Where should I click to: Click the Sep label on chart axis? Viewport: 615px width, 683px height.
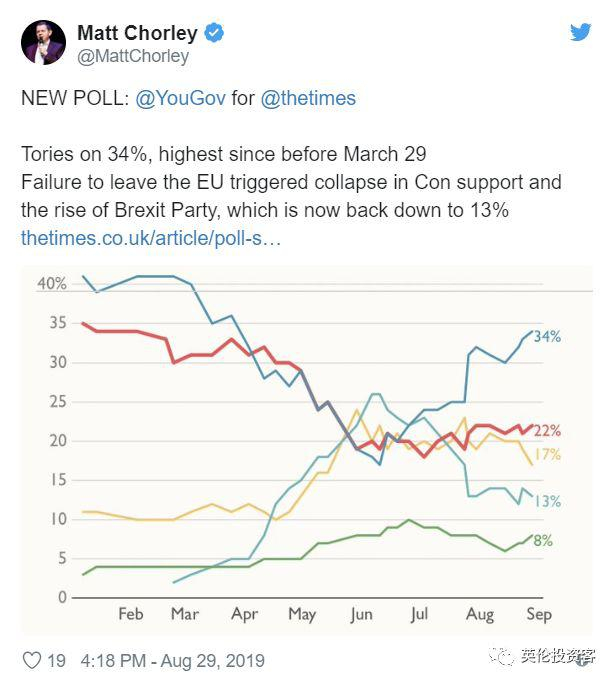(x=537, y=614)
